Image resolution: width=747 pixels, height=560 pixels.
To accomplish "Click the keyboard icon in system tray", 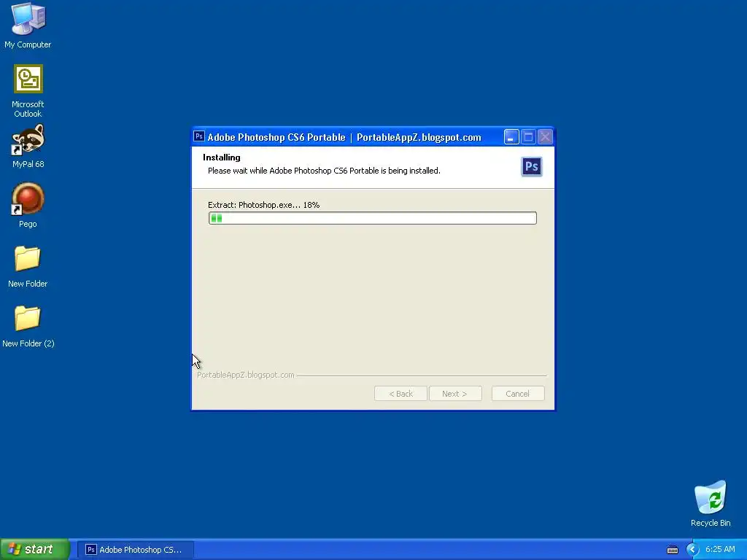I will pos(672,550).
